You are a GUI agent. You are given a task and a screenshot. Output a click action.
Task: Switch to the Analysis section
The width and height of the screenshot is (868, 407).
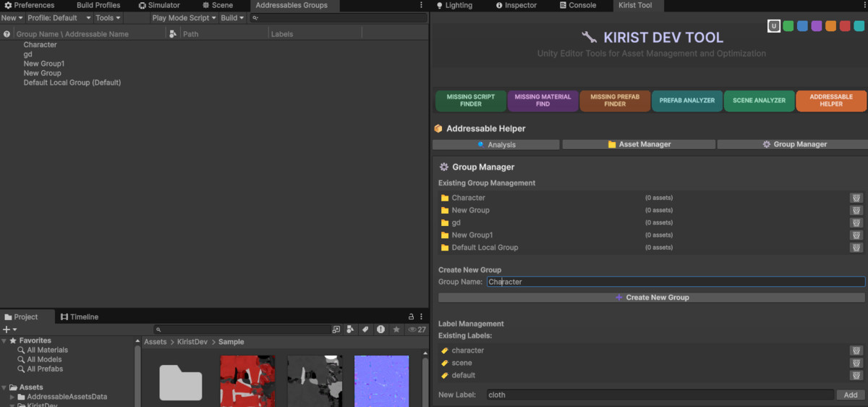(x=496, y=145)
